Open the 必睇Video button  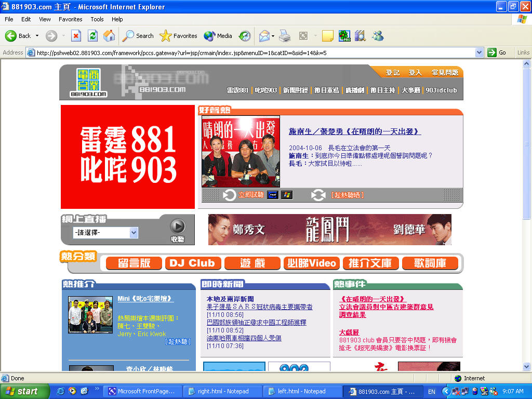point(312,263)
